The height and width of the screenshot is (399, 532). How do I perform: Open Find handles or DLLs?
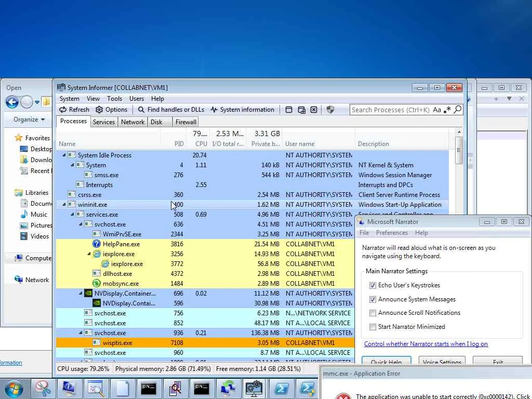(171, 110)
